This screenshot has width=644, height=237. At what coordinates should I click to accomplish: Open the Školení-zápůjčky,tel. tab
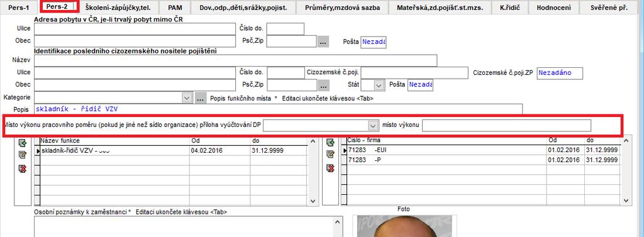pyautogui.click(x=118, y=8)
